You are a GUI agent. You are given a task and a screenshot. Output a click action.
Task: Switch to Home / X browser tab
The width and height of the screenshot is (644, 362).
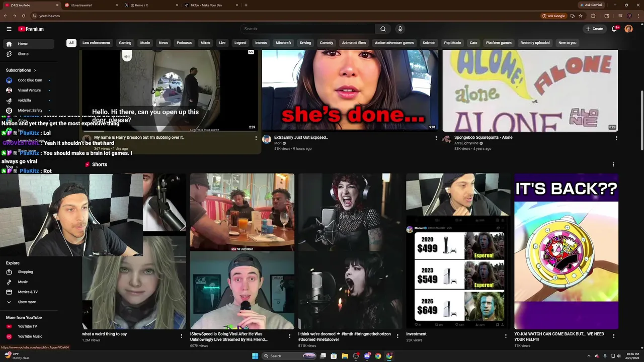[x=151, y=5]
